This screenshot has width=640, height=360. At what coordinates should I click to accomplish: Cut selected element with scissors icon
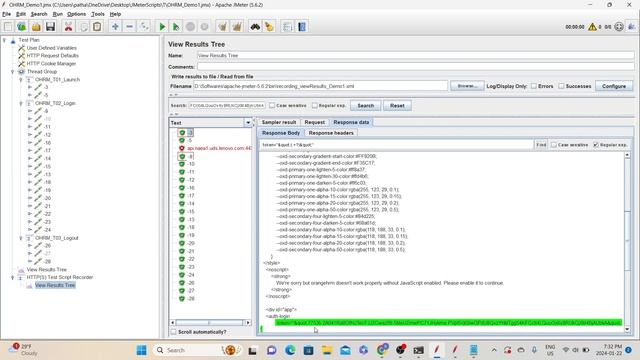pos(68,27)
